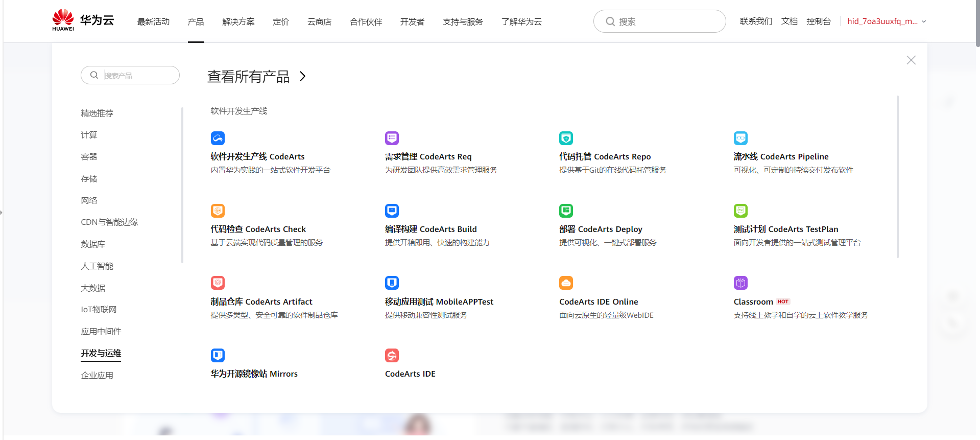Open 需求管理 CodeArts Req link
This screenshot has height=440, width=980.
pos(428,156)
